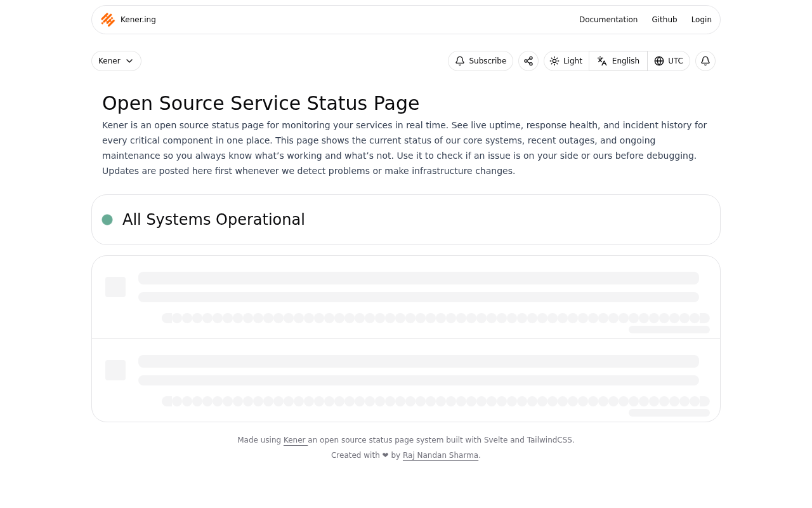
Task: Click the Subscribe button
Action: coord(480,60)
